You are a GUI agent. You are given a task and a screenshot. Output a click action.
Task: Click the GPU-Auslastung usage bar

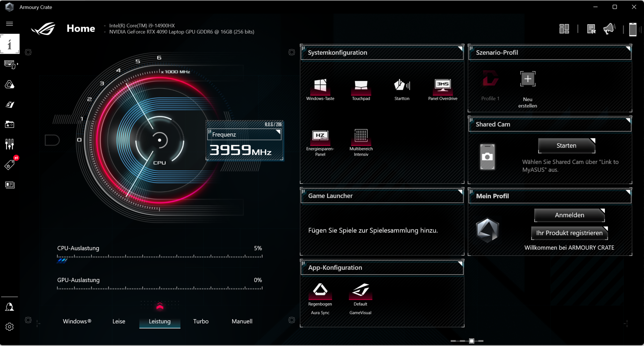click(x=160, y=288)
